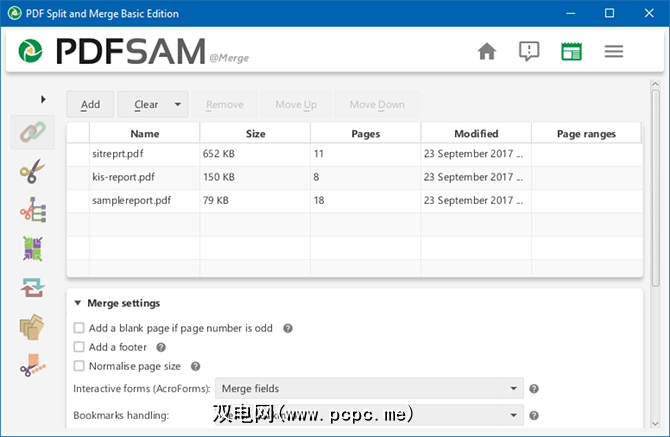Enable Normalise page size
Viewport: 670px width, 437px height.
point(79,366)
